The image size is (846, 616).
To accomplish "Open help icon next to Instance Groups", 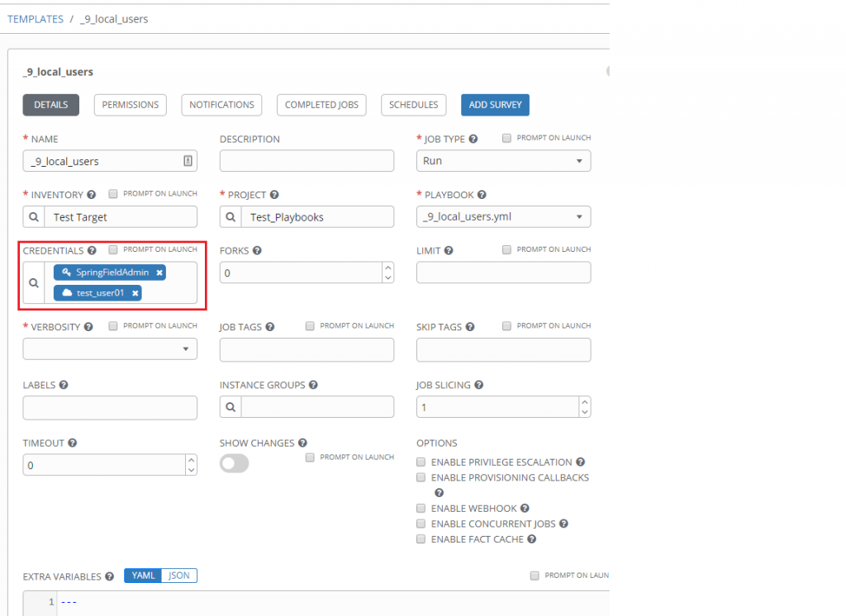I will pyautogui.click(x=313, y=385).
